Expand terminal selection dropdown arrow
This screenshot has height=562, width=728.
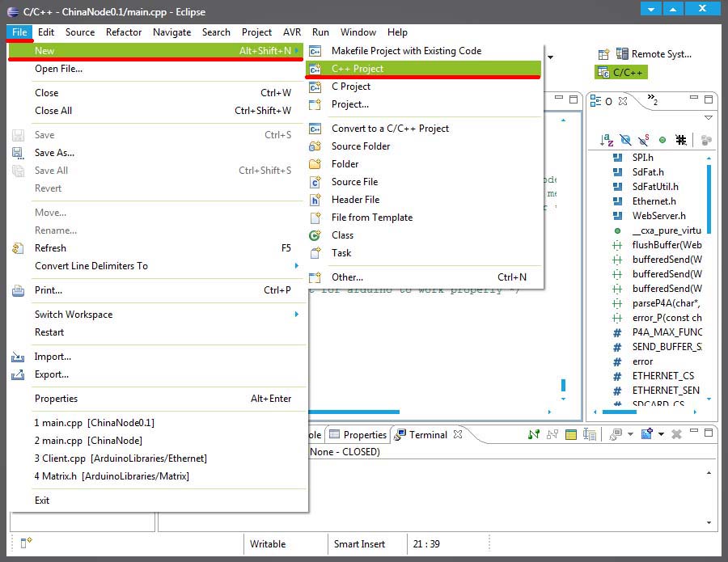click(x=630, y=434)
